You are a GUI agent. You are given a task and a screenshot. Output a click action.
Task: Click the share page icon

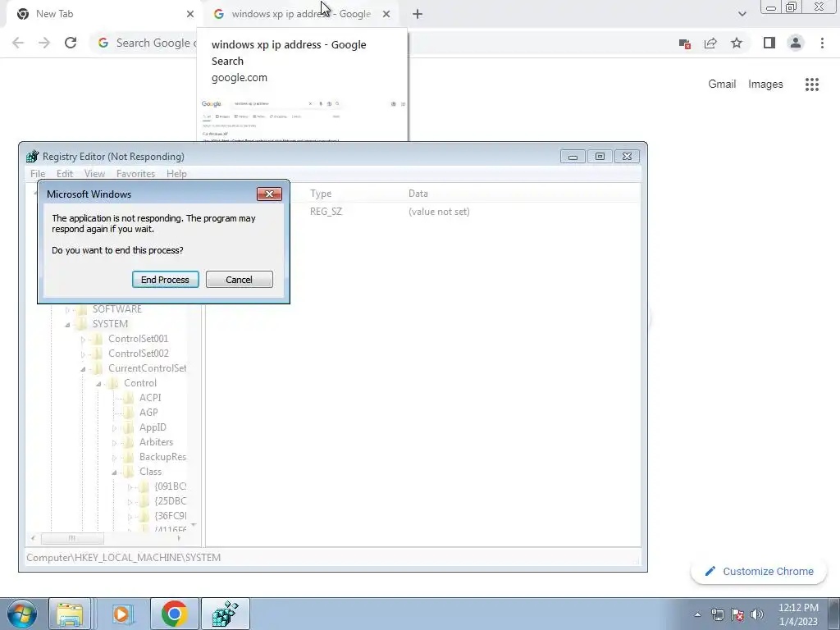click(x=710, y=43)
